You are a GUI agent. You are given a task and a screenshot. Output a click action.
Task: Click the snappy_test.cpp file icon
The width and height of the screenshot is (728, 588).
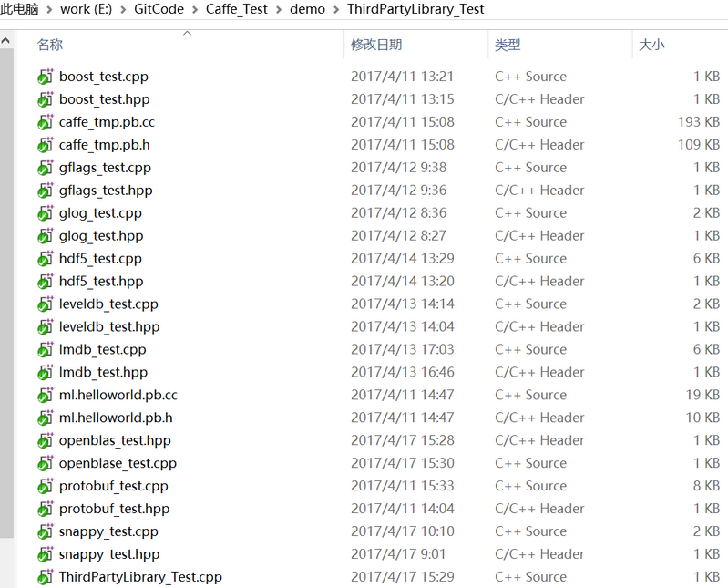pyautogui.click(x=45, y=531)
